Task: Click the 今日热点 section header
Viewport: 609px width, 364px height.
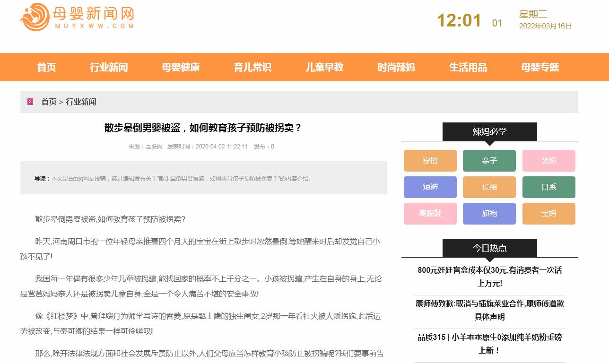Action: (x=490, y=248)
